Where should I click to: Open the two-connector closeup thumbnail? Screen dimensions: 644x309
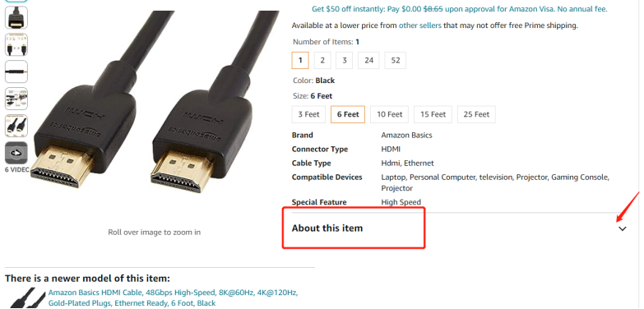pyautogui.click(x=16, y=126)
